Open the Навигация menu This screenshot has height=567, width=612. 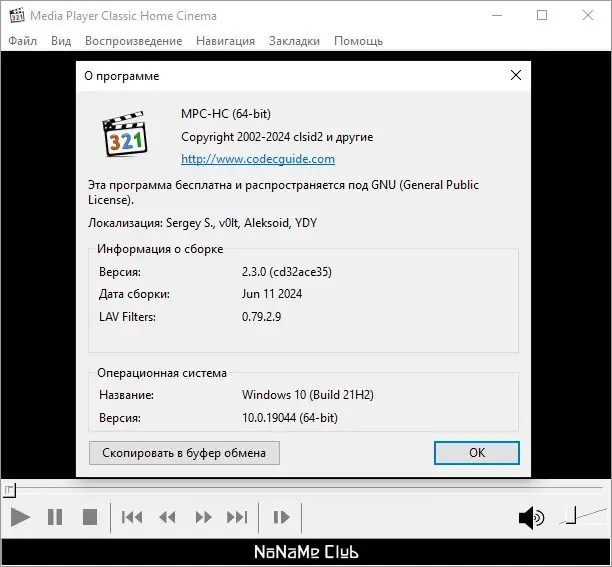(225, 41)
